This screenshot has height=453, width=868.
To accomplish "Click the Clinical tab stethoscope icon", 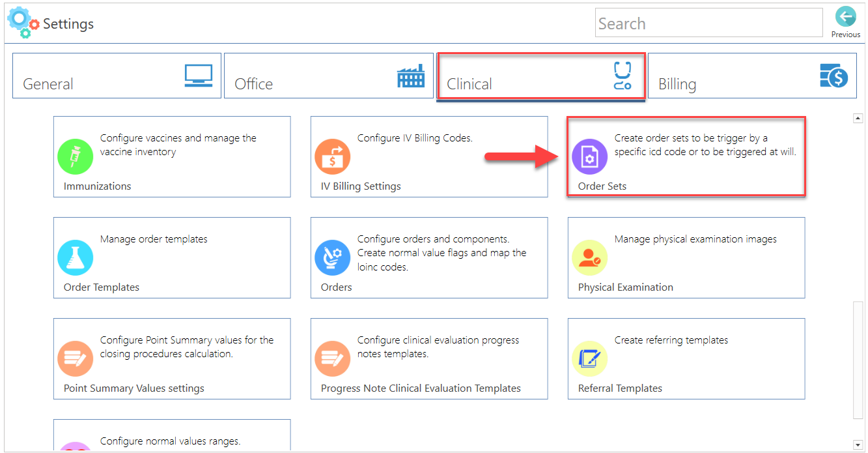I will (623, 76).
